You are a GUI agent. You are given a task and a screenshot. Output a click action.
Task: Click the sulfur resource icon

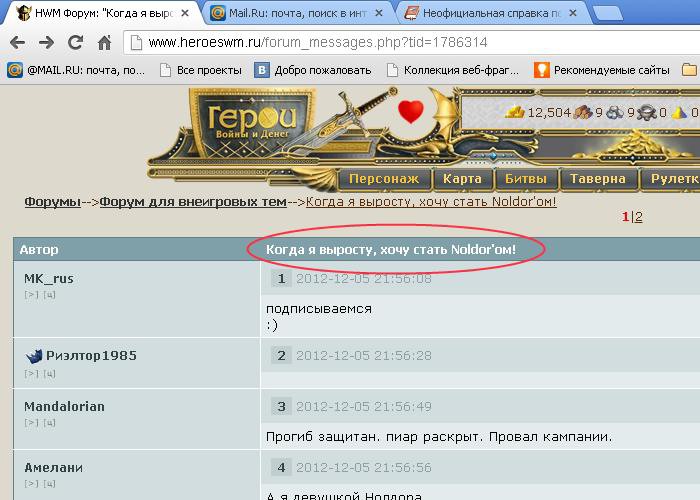(x=679, y=112)
